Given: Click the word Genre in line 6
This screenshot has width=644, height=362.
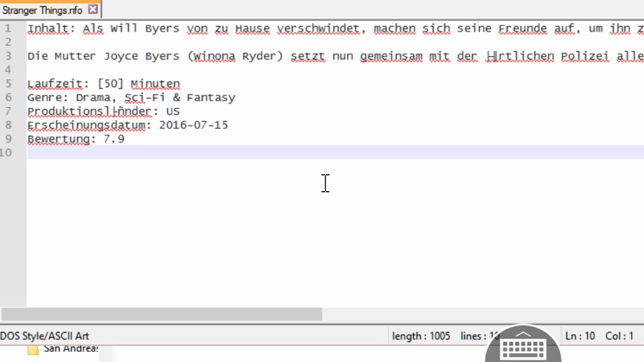Looking at the screenshot, I should [x=45, y=97].
